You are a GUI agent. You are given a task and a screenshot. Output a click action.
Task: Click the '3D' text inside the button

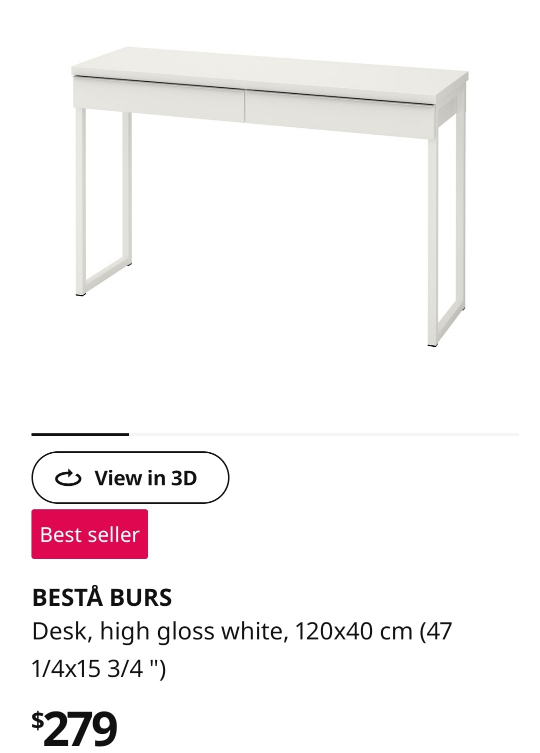[x=184, y=478]
